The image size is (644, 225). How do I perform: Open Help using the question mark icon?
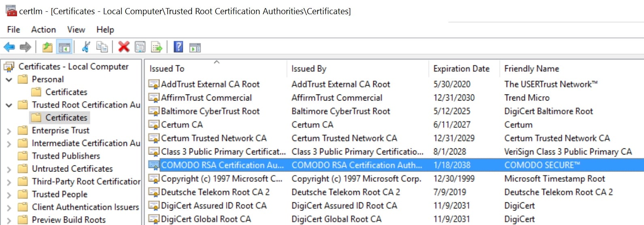point(178,47)
